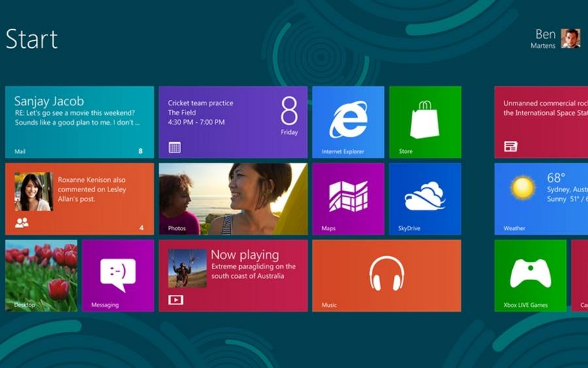
Task: Open the Internet Explorer tile
Action: [348, 122]
